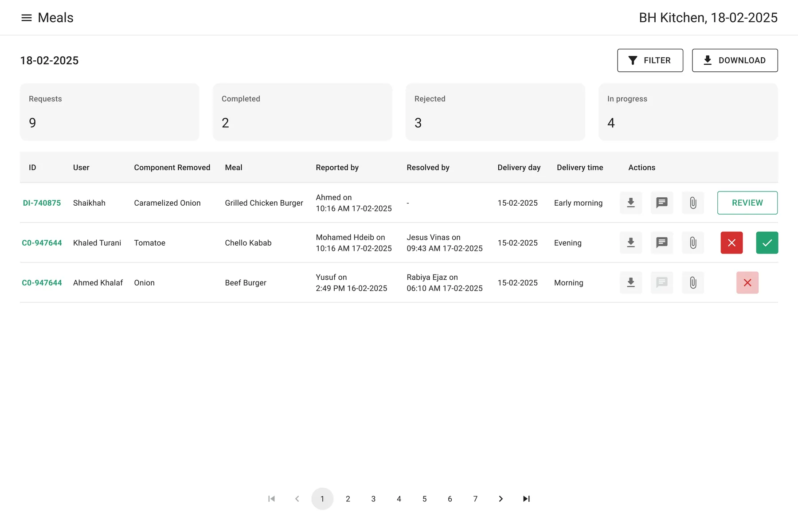Click the Completed summary card
Screen dimensions: 798x532
(x=302, y=112)
